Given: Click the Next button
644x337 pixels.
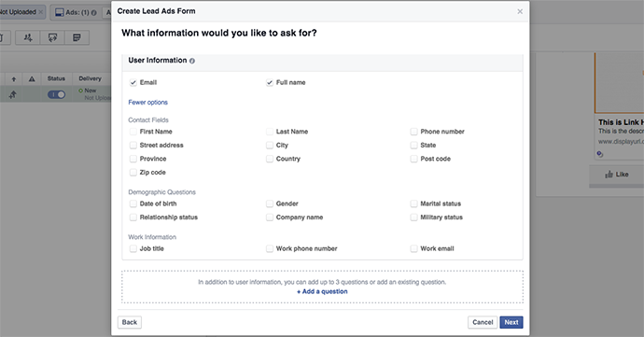Looking at the screenshot, I should pyautogui.click(x=511, y=322).
